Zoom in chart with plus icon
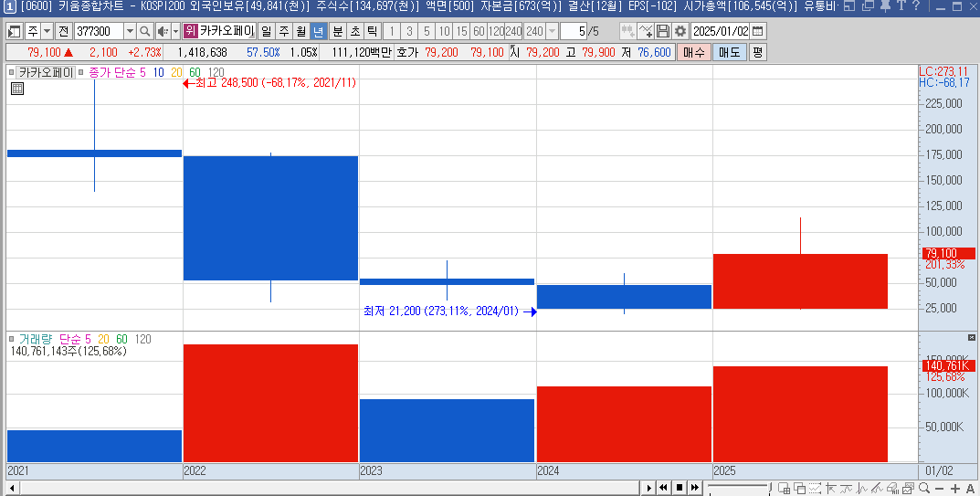This screenshot has height=496, width=980. point(955,489)
